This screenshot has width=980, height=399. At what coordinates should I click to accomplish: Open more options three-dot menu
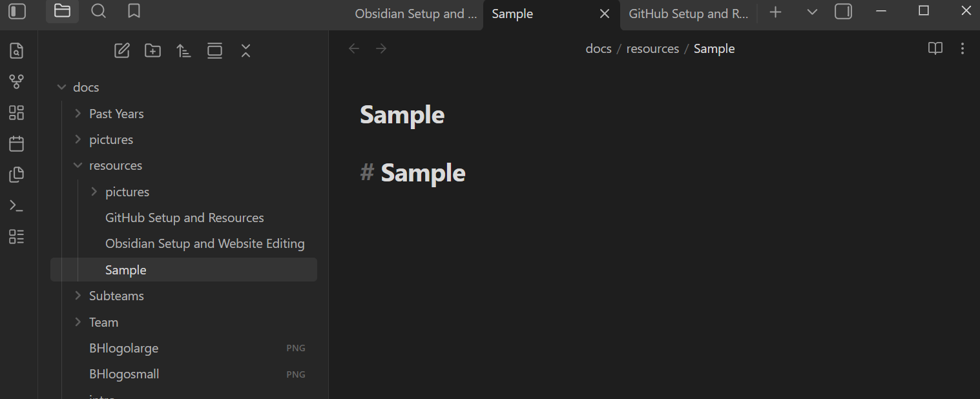point(963,48)
